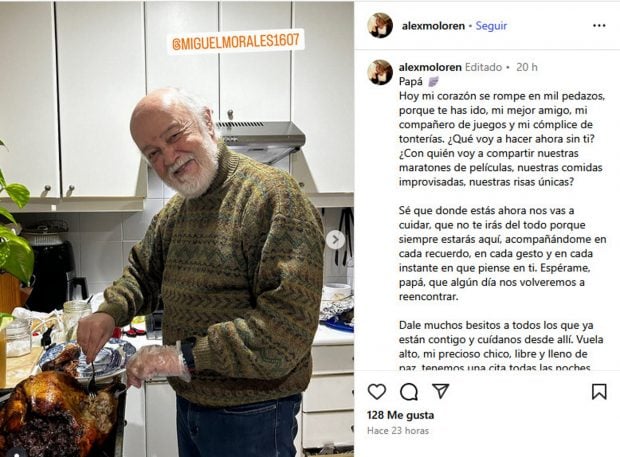
Task: Click the 20 h caption timestamp
Action: pyautogui.click(x=526, y=67)
